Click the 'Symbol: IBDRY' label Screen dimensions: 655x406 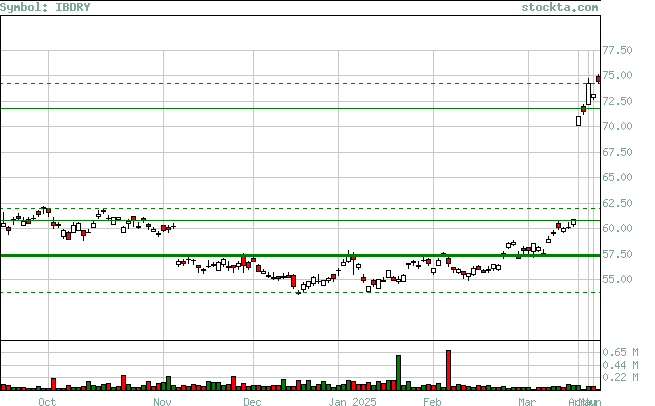45,7
